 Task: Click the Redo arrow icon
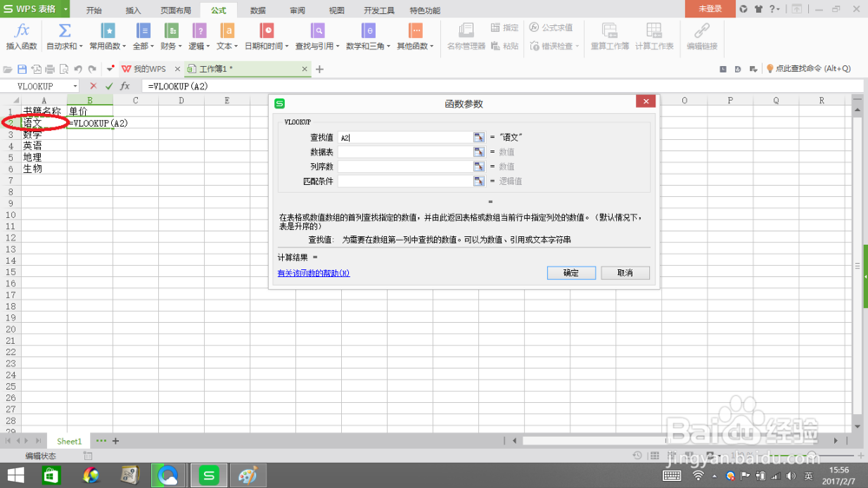tap(93, 69)
